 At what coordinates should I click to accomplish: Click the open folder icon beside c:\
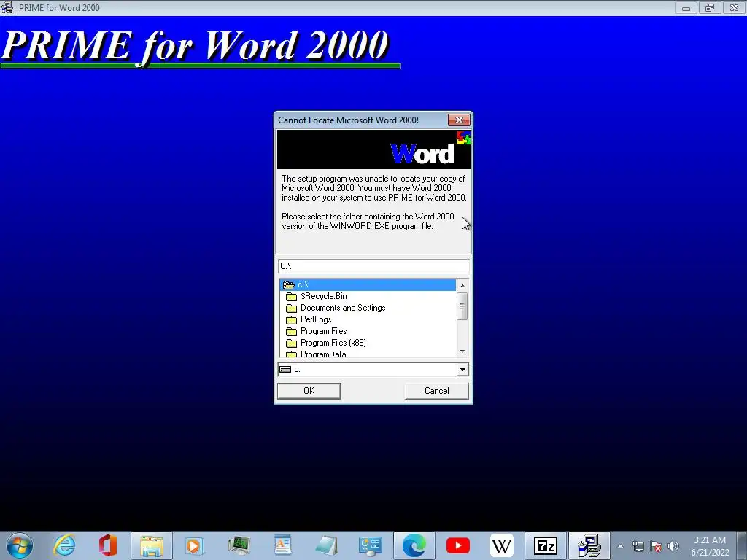pyautogui.click(x=289, y=285)
